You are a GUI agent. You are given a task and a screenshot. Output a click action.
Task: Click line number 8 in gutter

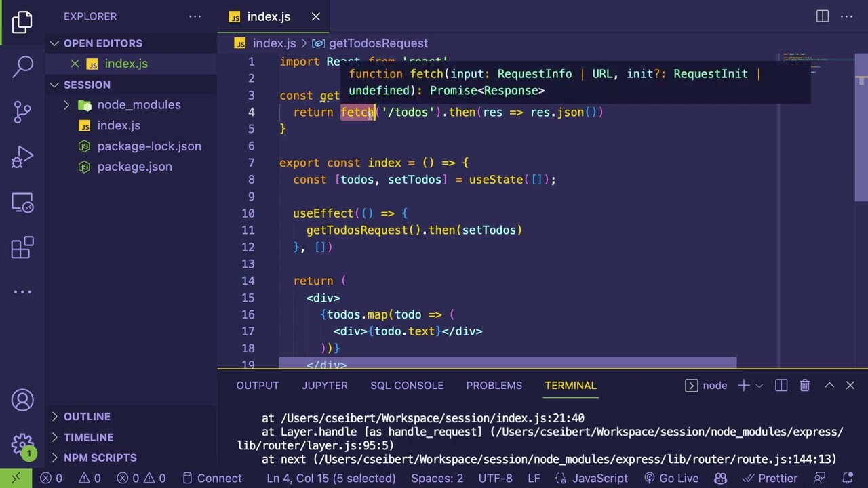click(251, 180)
